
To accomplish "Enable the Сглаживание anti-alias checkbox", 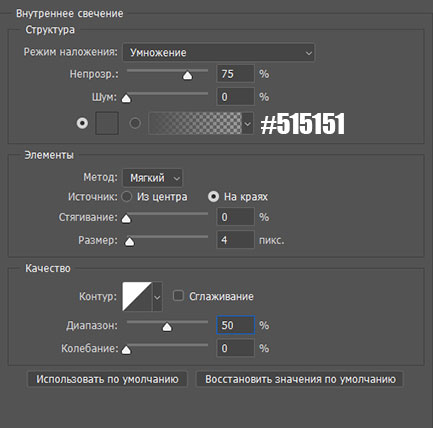I will click(x=178, y=296).
